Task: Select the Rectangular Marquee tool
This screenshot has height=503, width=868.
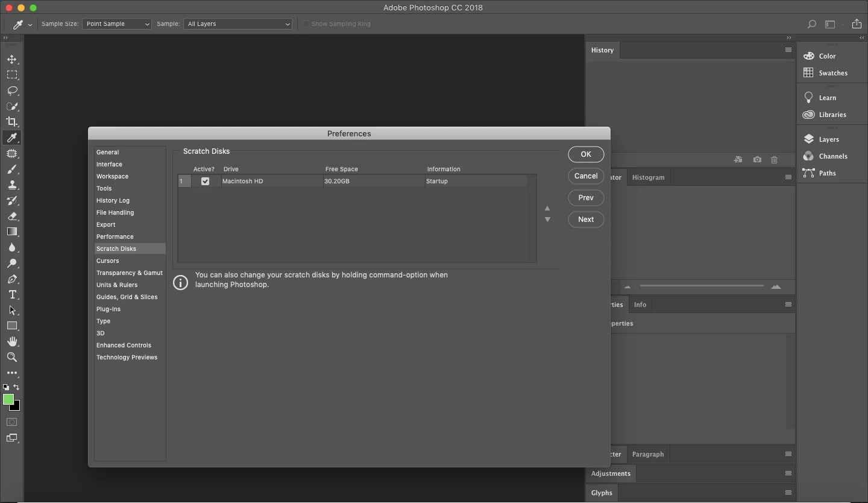Action: pyautogui.click(x=12, y=75)
